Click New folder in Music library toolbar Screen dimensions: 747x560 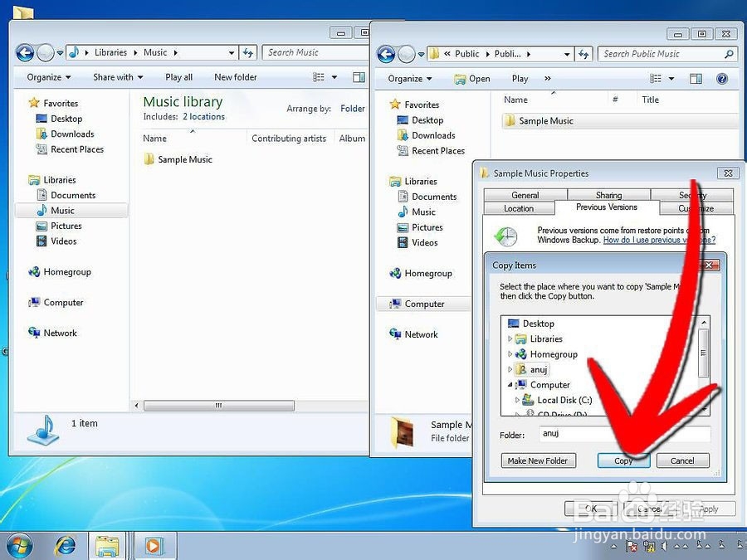(x=236, y=77)
